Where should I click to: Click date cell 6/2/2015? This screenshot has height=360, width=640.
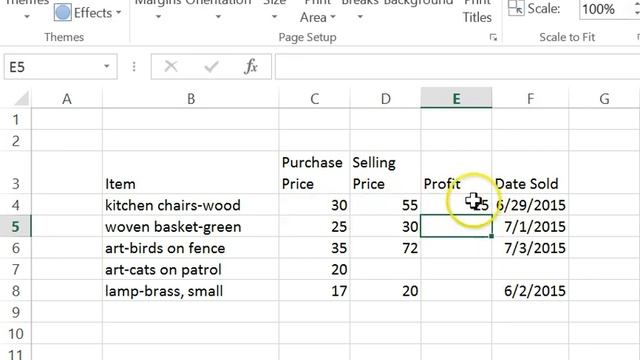tap(530, 291)
